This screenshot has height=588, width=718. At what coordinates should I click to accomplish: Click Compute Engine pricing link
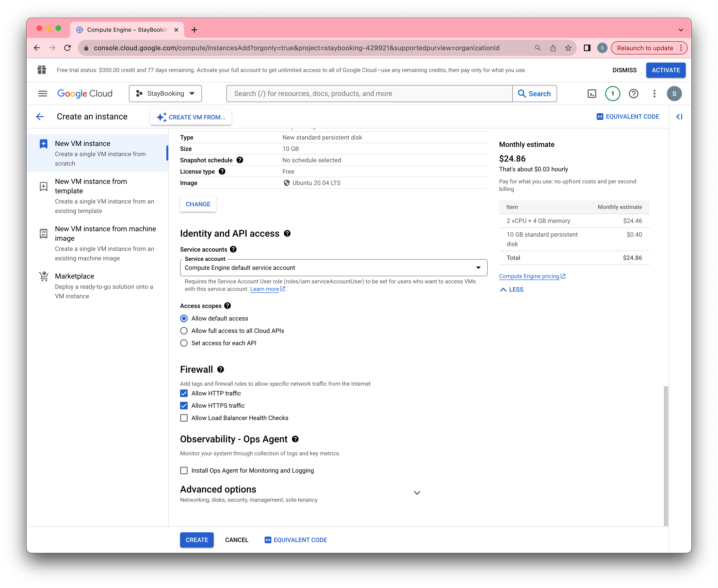click(528, 276)
